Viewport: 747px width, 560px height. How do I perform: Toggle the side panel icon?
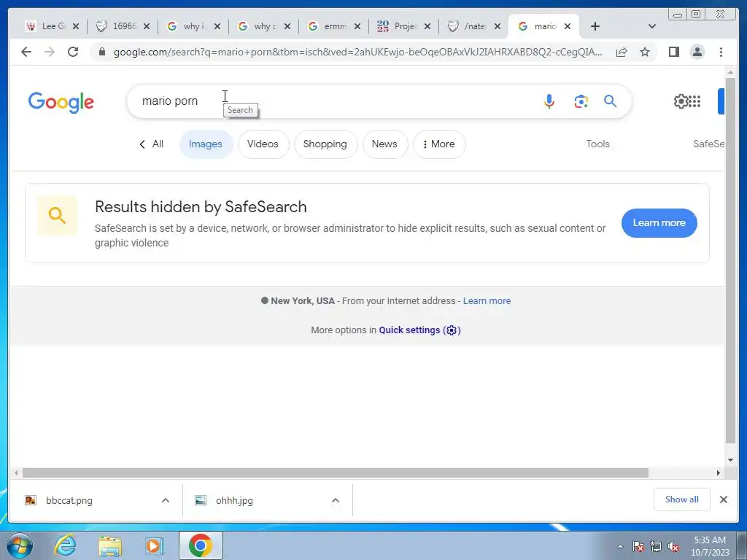click(x=673, y=52)
